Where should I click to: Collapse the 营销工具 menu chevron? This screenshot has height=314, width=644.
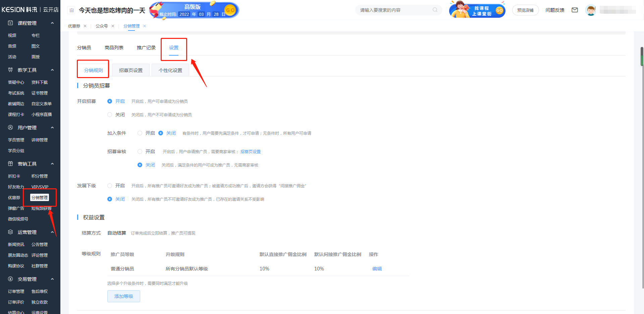(52, 164)
